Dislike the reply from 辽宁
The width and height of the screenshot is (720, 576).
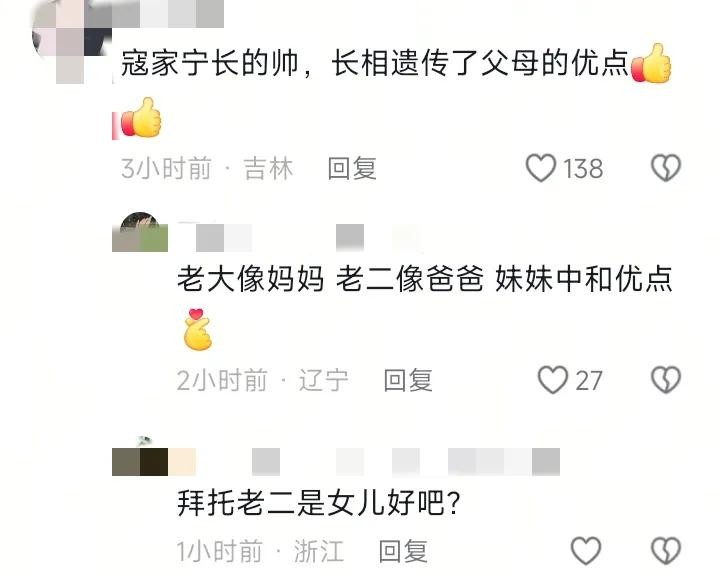tap(666, 380)
